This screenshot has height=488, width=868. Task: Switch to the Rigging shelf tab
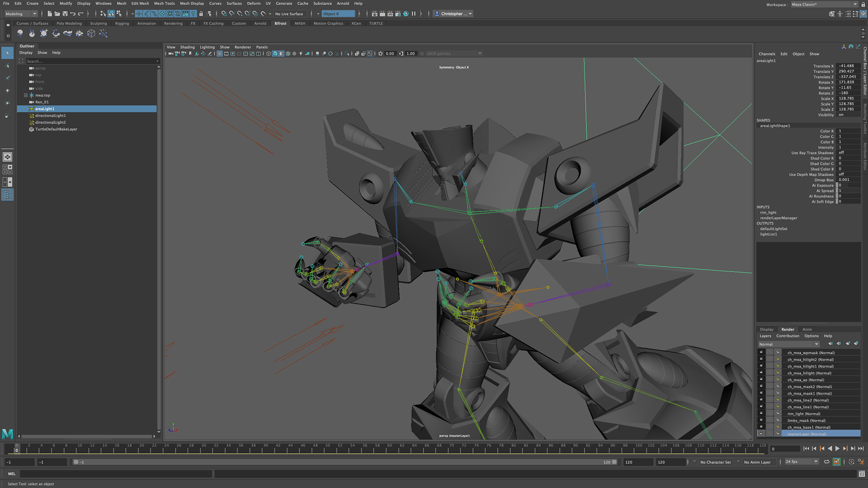(x=122, y=23)
